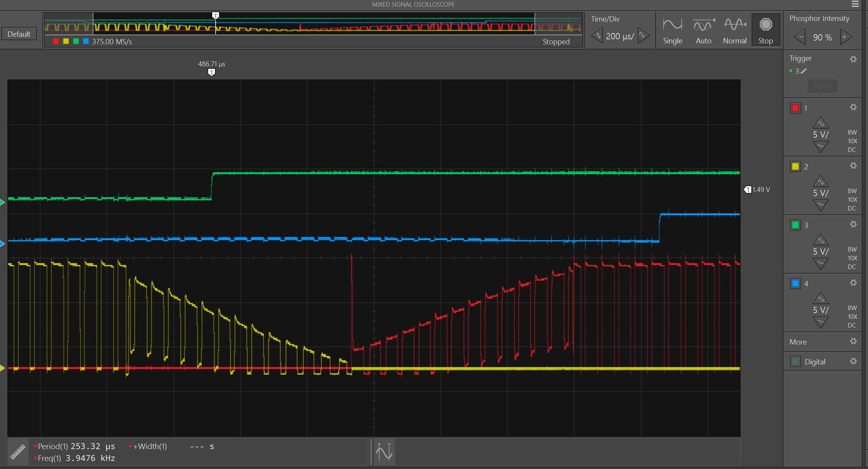Decrease channel 3 volts per division
868x469 pixels.
[821, 263]
